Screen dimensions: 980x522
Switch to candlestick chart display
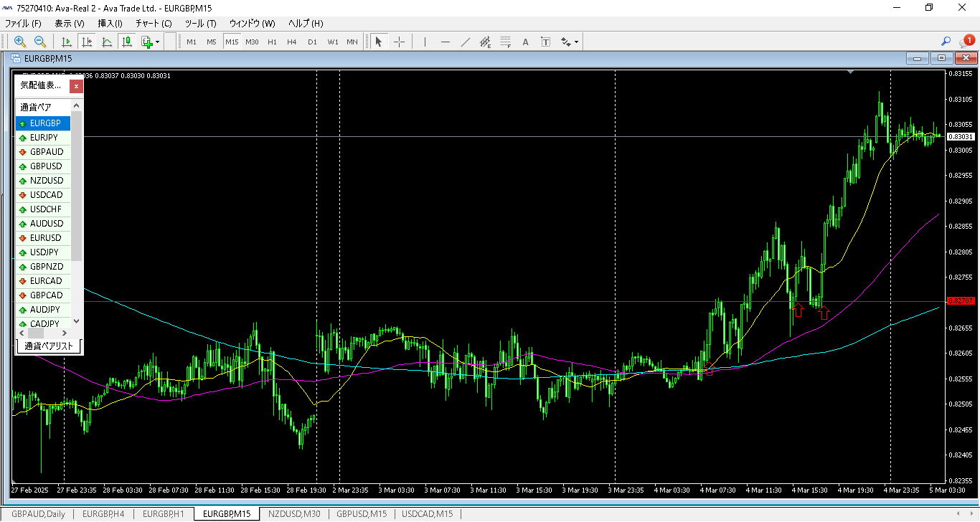pyautogui.click(x=127, y=42)
